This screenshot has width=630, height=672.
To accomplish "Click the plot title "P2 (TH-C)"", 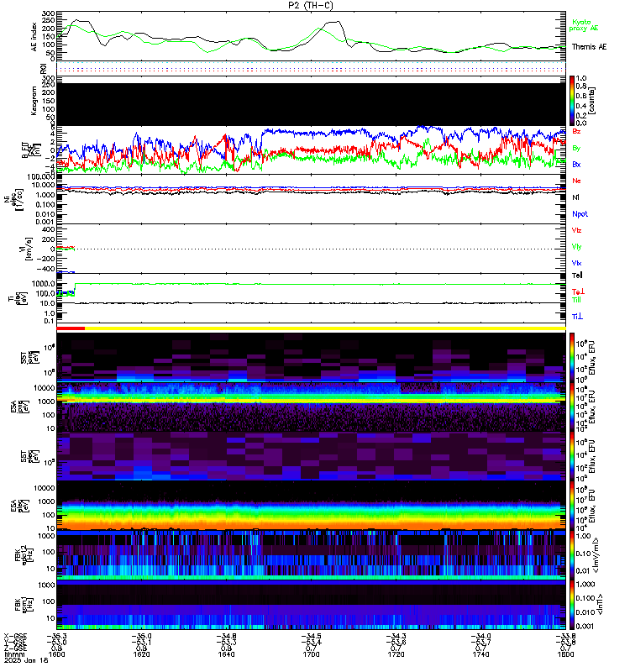I will (x=311, y=5).
